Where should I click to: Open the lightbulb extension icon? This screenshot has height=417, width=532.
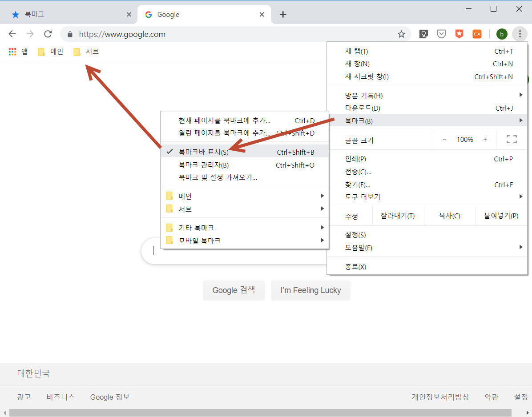(423, 34)
